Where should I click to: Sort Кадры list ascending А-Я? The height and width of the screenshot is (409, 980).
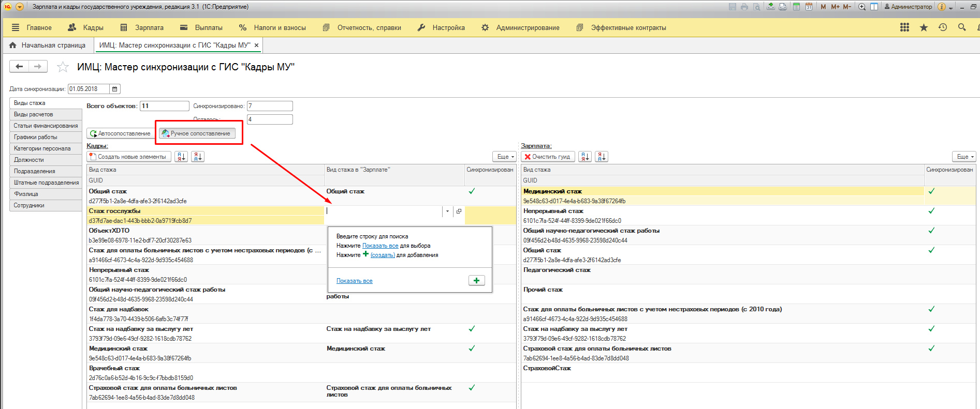[181, 157]
